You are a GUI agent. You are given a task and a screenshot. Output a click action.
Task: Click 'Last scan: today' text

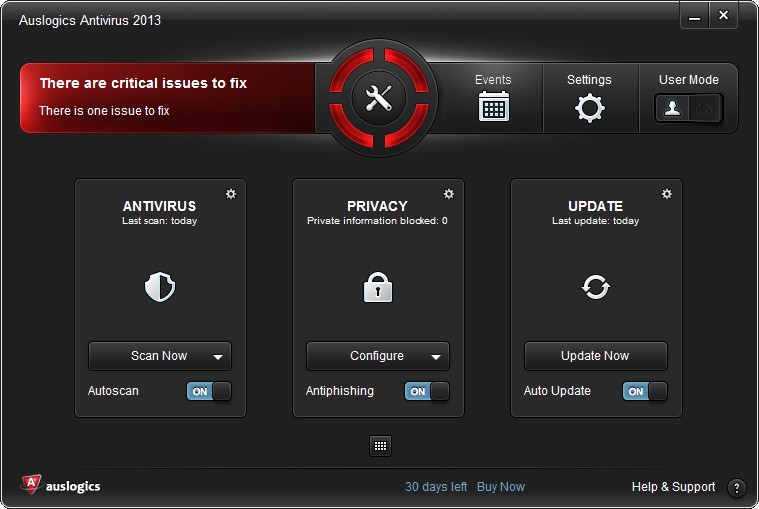159,221
